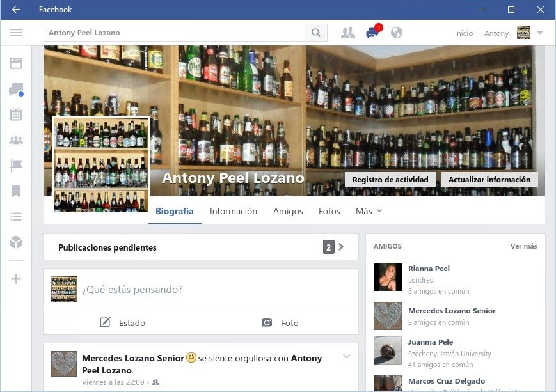This screenshot has height=392, width=556.
Task: Open the profile picture of beer bottles
Action: click(x=101, y=164)
